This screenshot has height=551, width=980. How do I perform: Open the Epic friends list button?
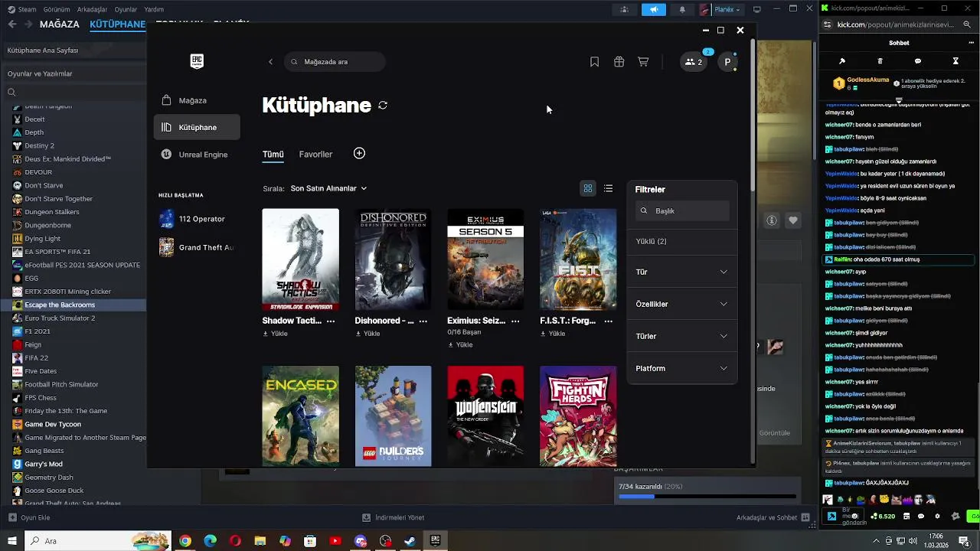coord(694,62)
